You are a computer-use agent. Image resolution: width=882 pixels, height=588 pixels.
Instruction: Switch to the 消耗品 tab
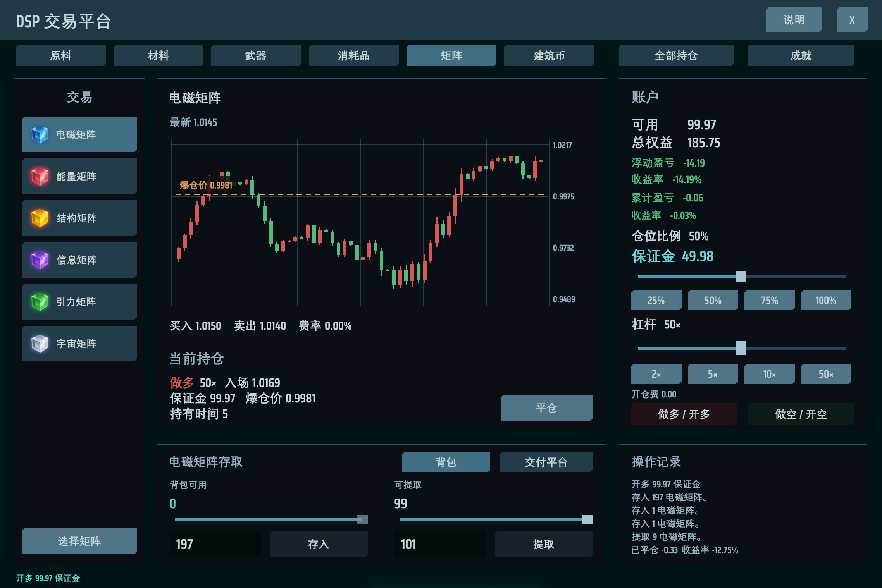(354, 55)
